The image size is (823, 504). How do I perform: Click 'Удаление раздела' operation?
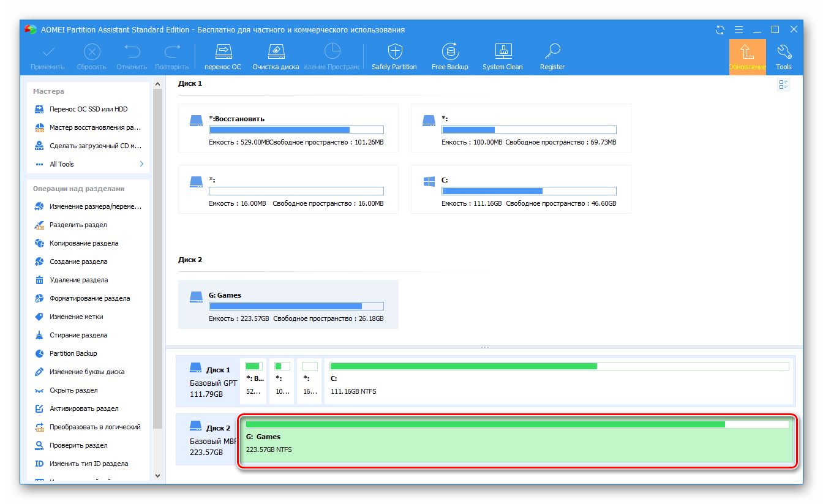coord(78,280)
